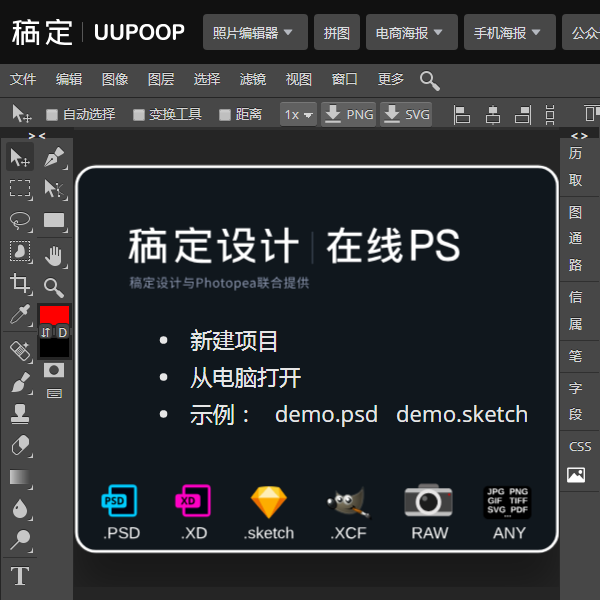
Task: Open the CSS panel tab
Action: [x=580, y=447]
